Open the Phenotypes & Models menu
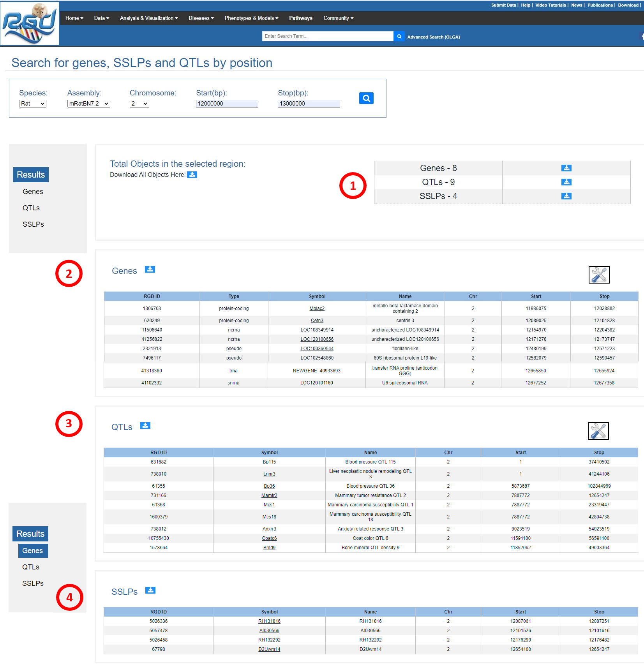The image size is (644, 668). pos(251,18)
